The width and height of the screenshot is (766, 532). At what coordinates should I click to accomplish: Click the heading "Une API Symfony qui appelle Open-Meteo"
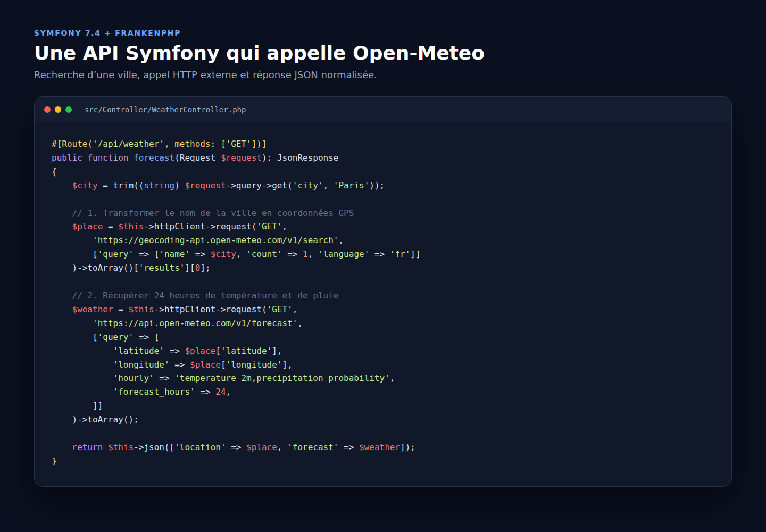pos(259,53)
